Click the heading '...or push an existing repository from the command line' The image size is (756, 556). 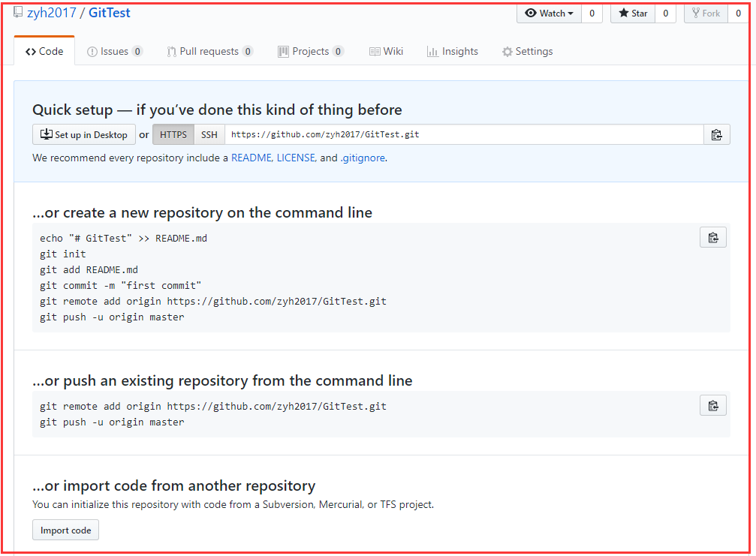coord(222,380)
